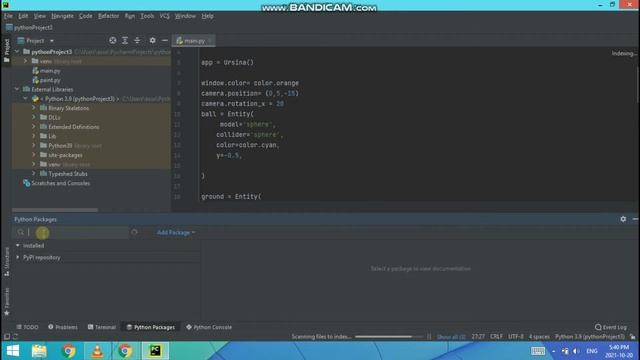
Task: Expand the Python39 library root folder
Action: point(34,146)
